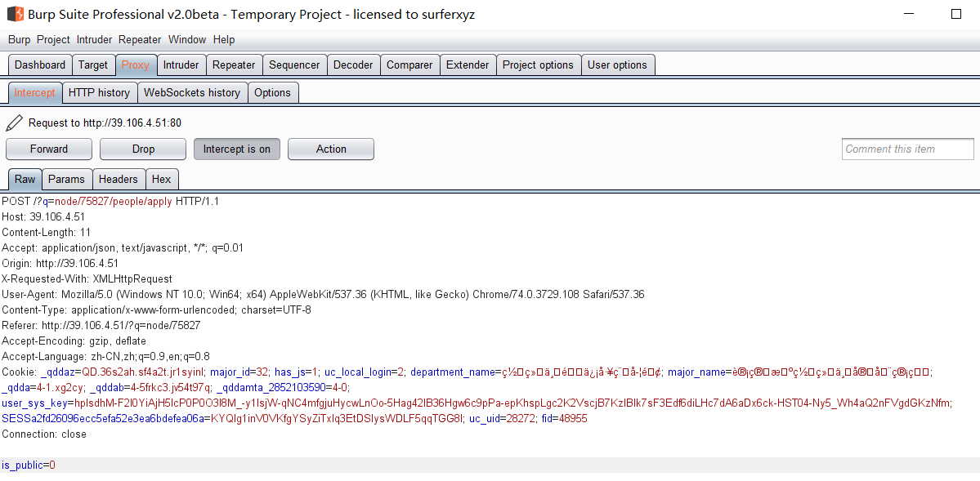Click the Request to http://39.106.4.51:80 label

tap(105, 123)
